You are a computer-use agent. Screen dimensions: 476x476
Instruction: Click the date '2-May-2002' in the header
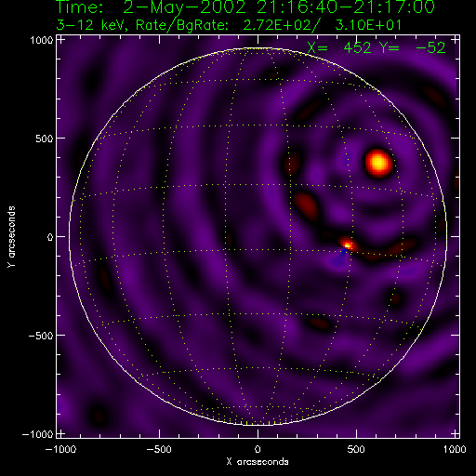[x=185, y=7]
